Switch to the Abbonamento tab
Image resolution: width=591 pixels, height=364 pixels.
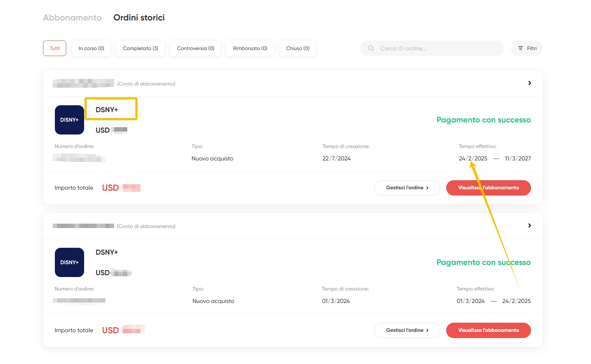(x=72, y=18)
